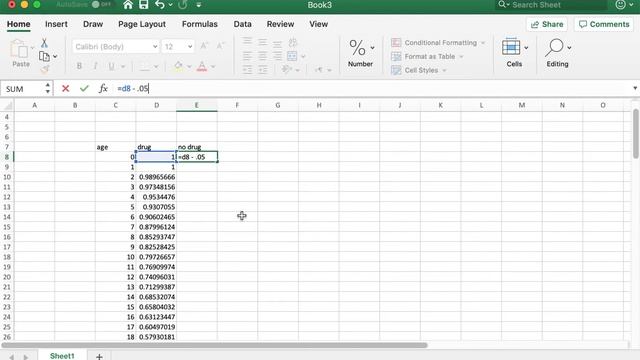Open the View ribbon tab
Viewport: 640px width, 360px height.
pyautogui.click(x=318, y=24)
